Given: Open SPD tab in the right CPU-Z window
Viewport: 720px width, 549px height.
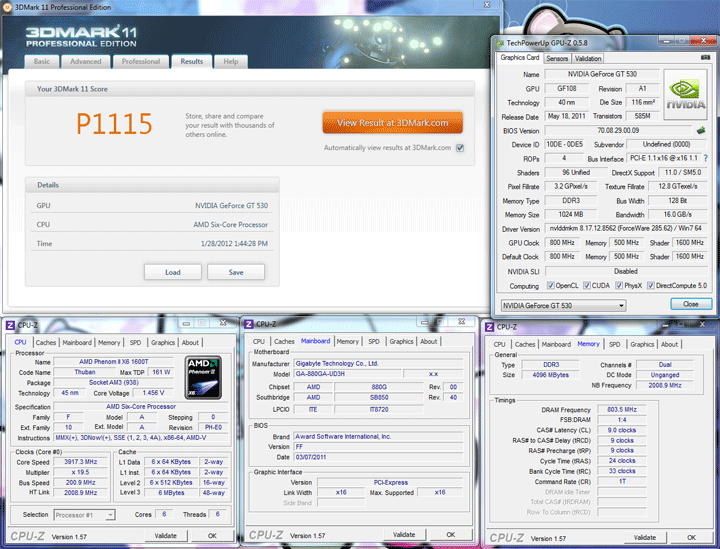Looking at the screenshot, I should pos(614,344).
